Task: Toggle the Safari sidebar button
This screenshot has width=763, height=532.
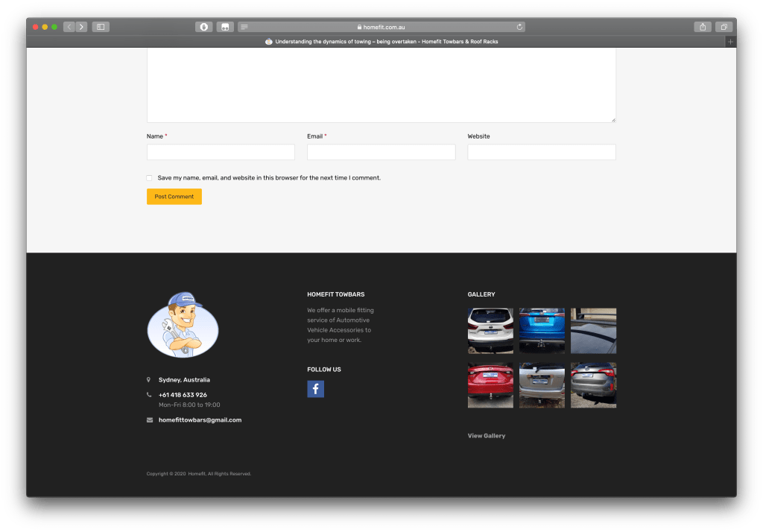Action: [101, 27]
